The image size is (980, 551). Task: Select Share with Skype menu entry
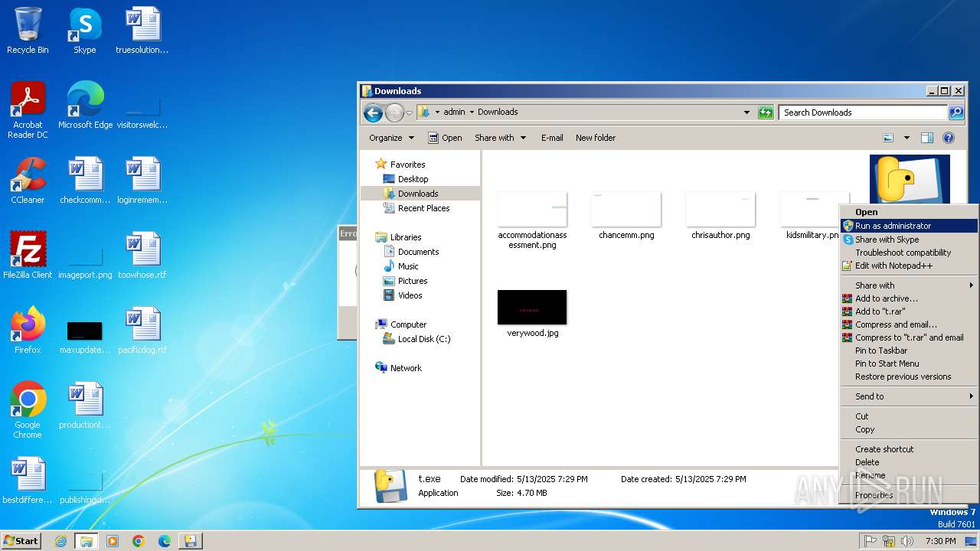[x=909, y=240]
